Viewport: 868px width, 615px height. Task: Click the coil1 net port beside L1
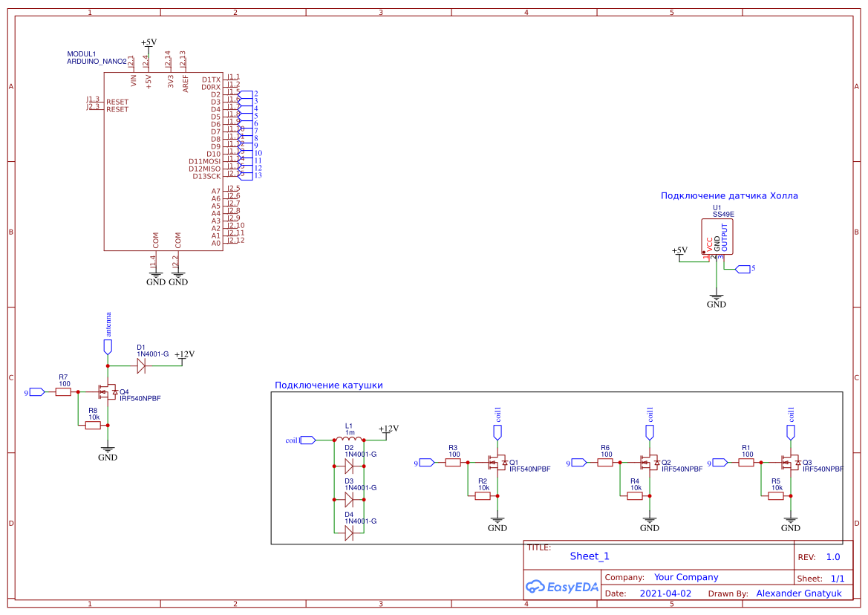coord(307,440)
